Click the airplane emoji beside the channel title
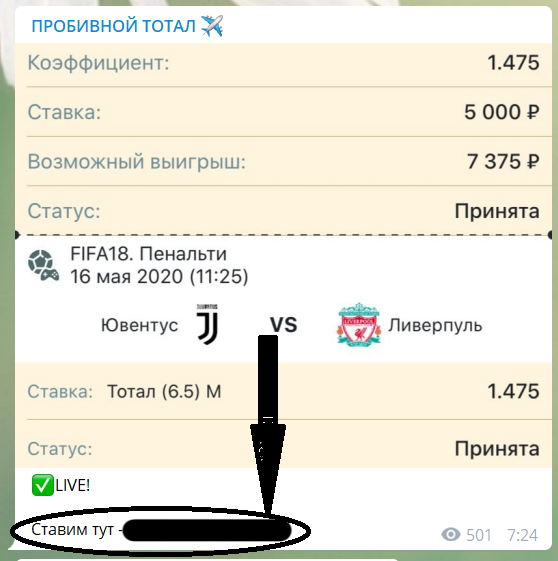Image resolution: width=558 pixels, height=561 pixels. click(x=212, y=26)
